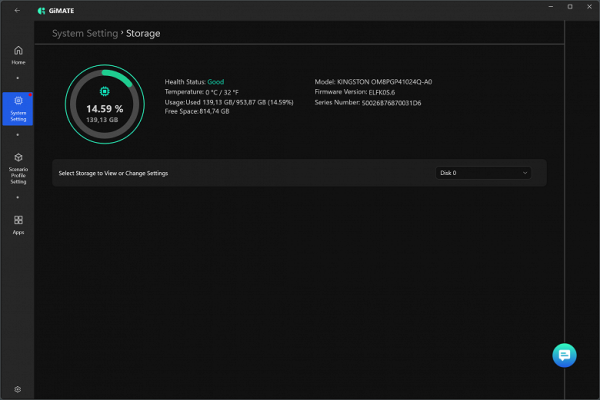Expand the Disk 0 dropdown

pos(484,173)
